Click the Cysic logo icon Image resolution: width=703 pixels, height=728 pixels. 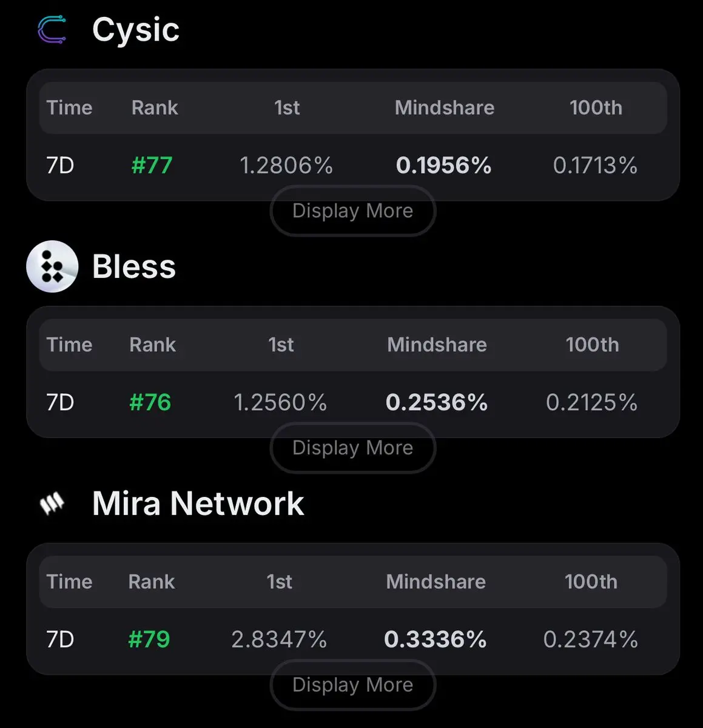pos(52,30)
